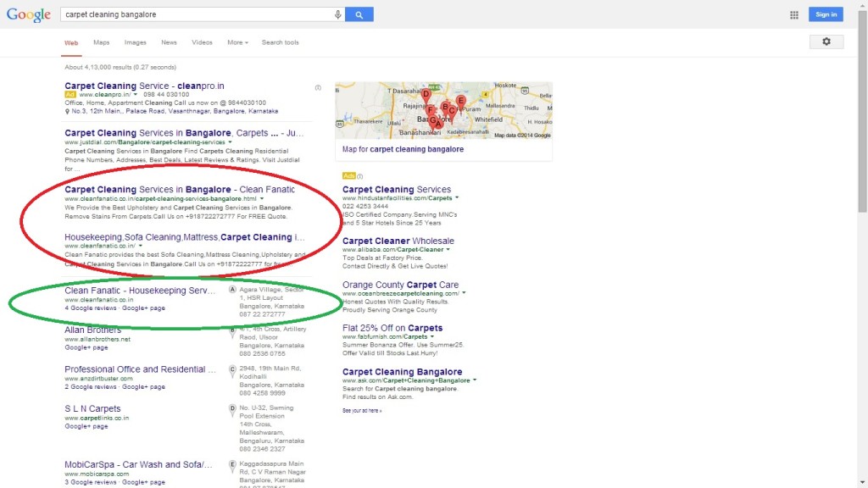Expand dropdown arrow next to ask.com URL

[475, 380]
